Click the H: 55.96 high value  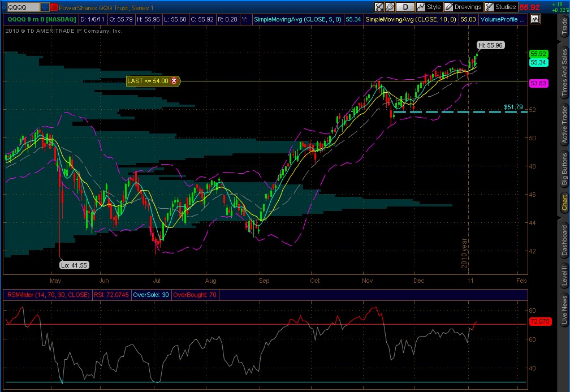148,19
